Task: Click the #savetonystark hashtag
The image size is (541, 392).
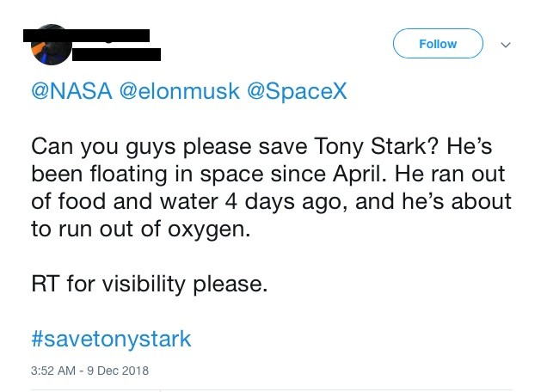Action: point(111,338)
